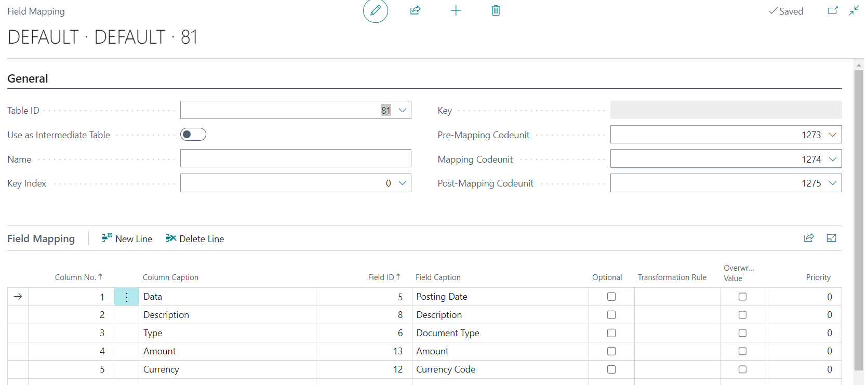The height and width of the screenshot is (385, 868).
Task: Click the Transformation Rule cell for Amount row
Action: click(x=677, y=351)
